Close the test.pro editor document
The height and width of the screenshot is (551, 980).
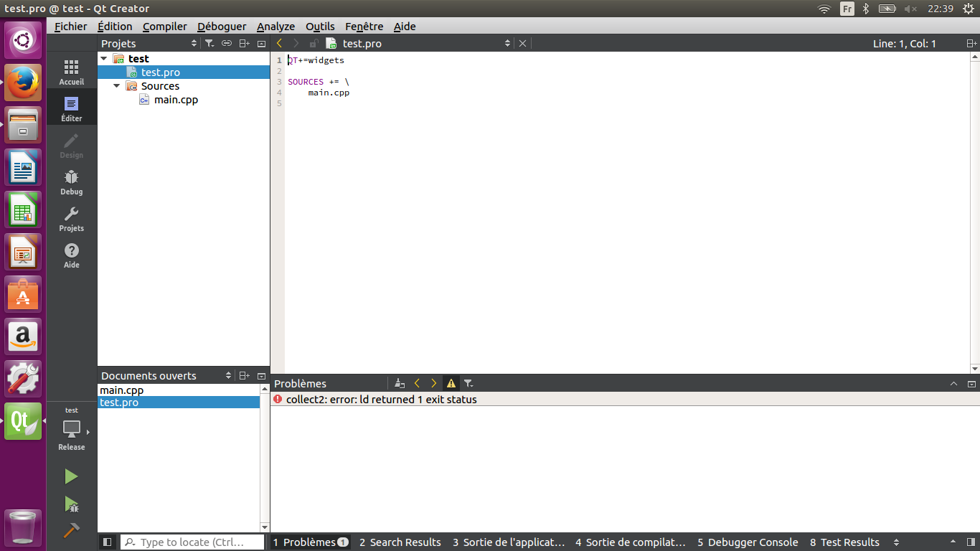pyautogui.click(x=522, y=44)
